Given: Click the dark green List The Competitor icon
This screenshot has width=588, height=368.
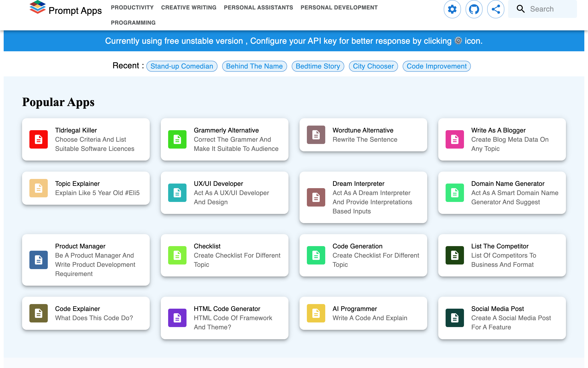Looking at the screenshot, I should (x=455, y=255).
